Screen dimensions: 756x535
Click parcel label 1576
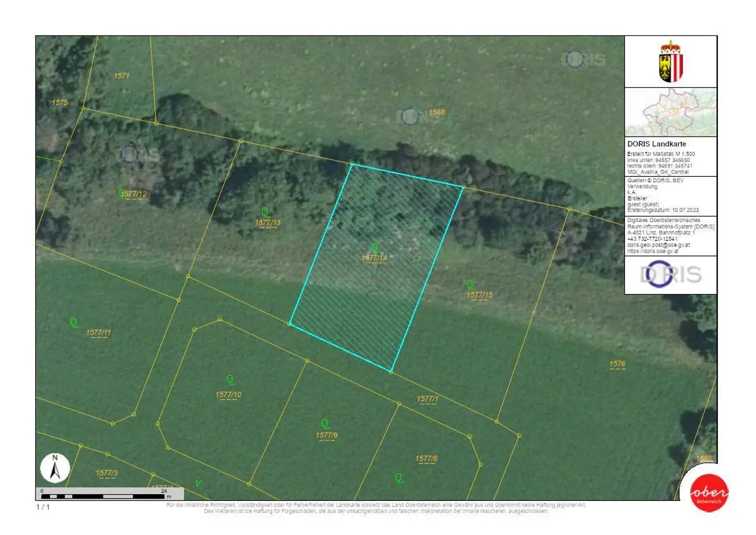[617, 364]
